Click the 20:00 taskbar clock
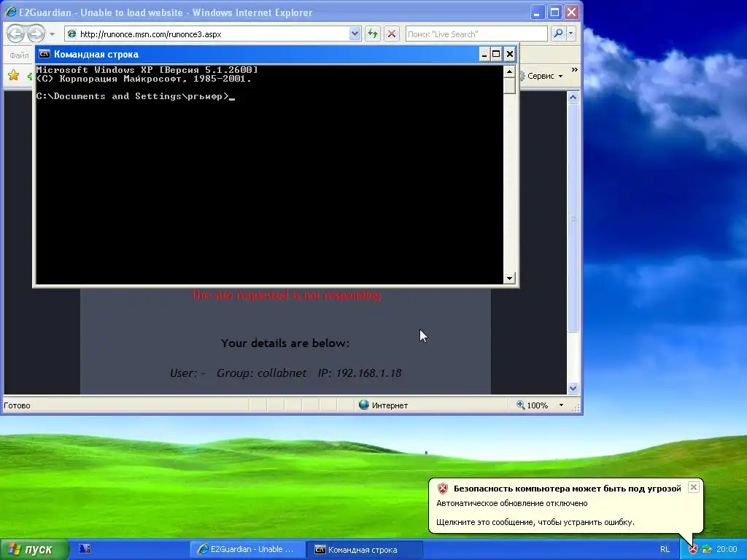This screenshot has width=747, height=560. (x=727, y=550)
